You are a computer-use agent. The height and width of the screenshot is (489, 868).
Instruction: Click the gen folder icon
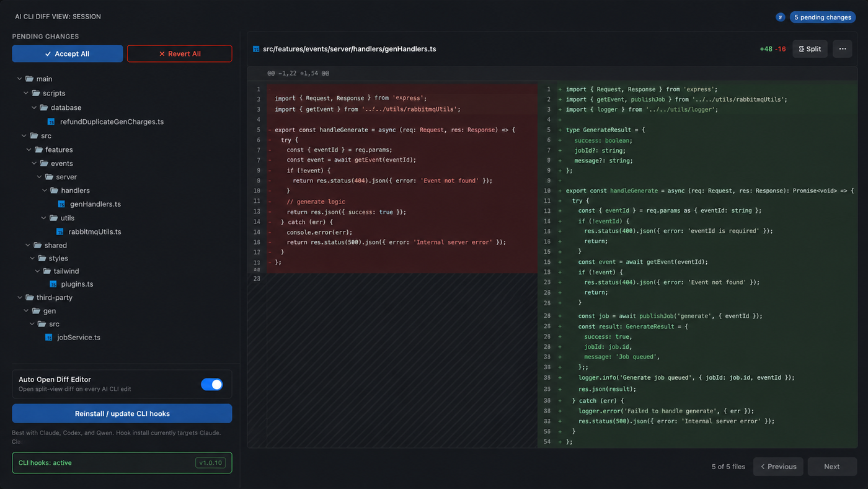point(35,311)
